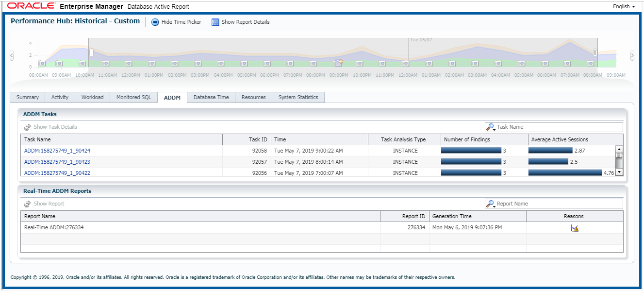
Task: Click the first snapshot camera icon at 08:00AM
Action: 42,63
